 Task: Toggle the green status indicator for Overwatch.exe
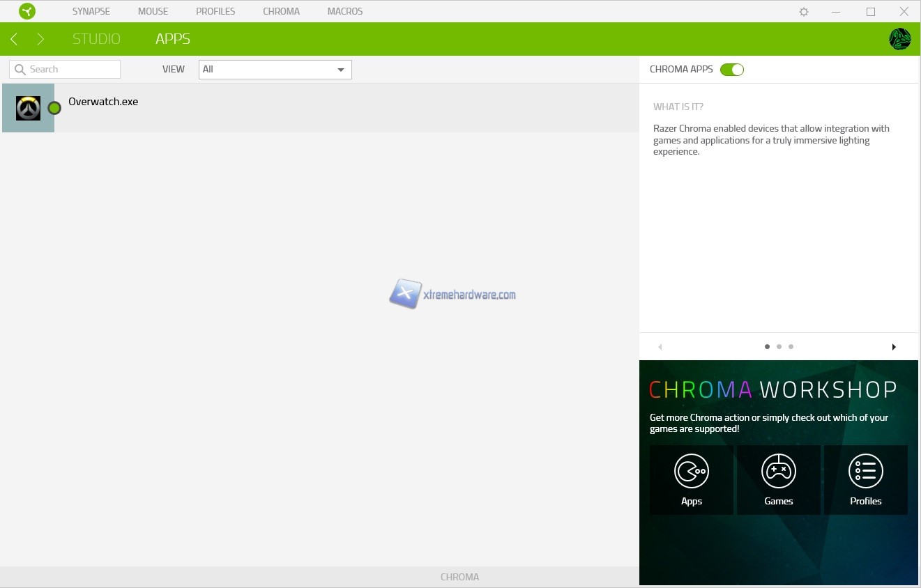[x=54, y=108]
